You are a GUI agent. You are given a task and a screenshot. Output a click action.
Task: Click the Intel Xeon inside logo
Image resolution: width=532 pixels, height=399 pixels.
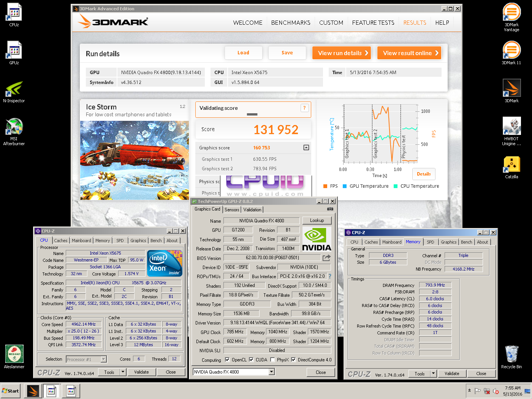(165, 263)
